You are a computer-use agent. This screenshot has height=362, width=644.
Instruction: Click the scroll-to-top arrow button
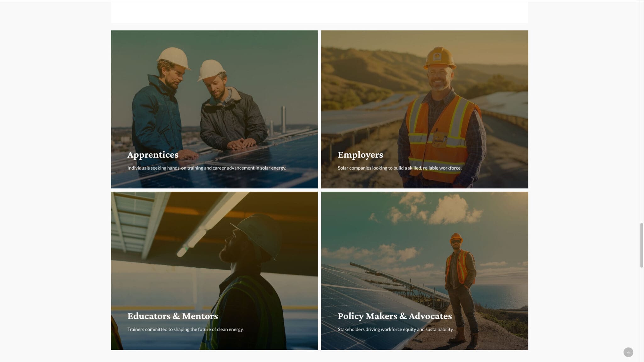pyautogui.click(x=628, y=352)
